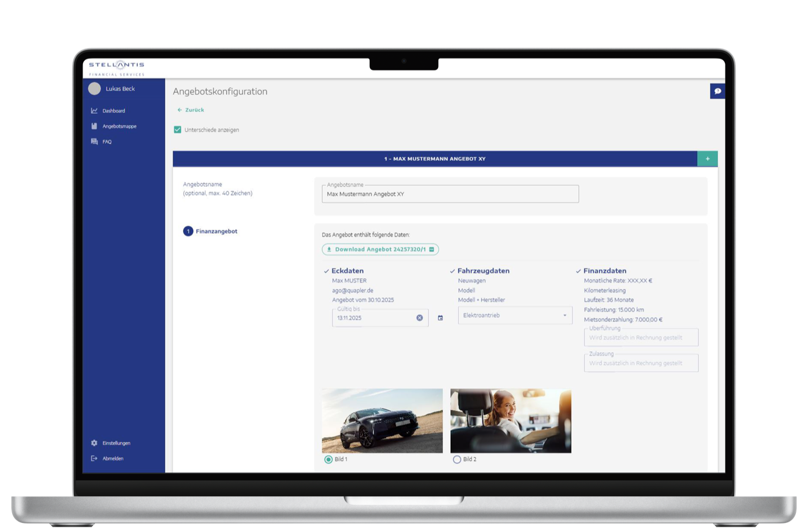This screenshot has width=808, height=532.
Task: Open the Dashboard chart icon
Action: (x=94, y=111)
